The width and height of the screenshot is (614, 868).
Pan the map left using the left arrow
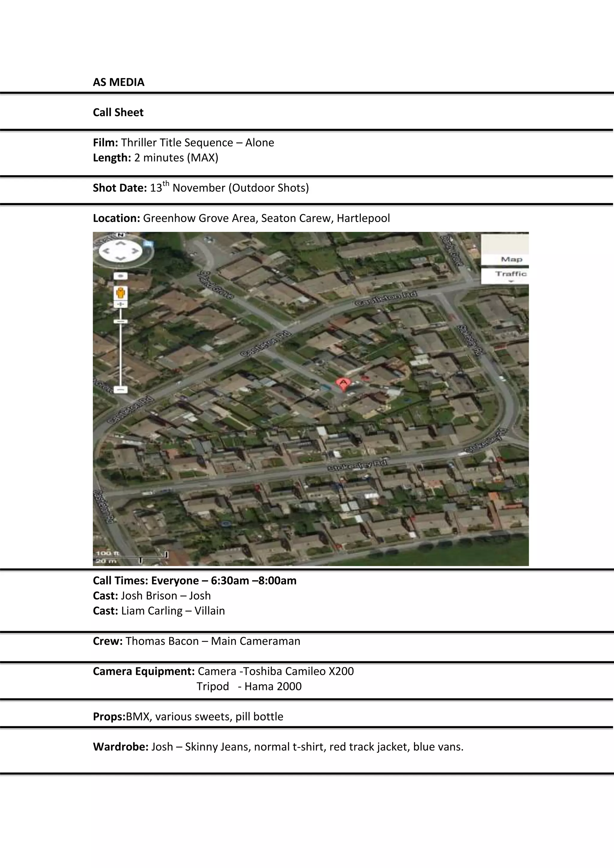(107, 251)
